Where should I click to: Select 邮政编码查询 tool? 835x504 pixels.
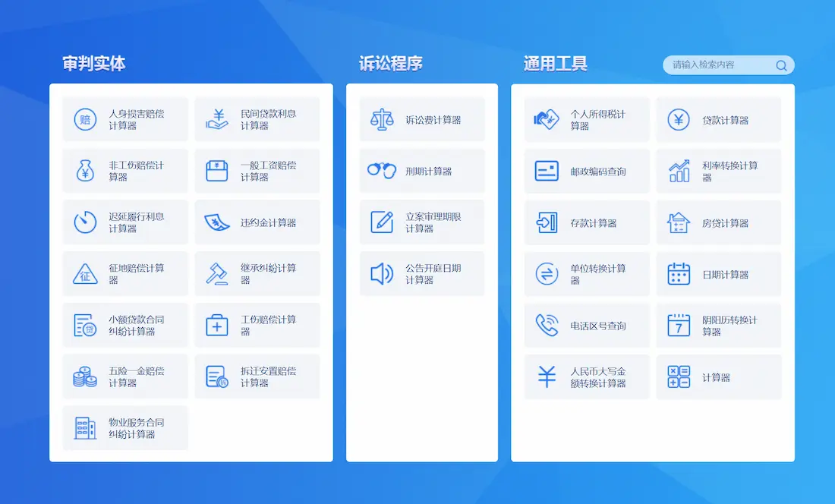pyautogui.click(x=587, y=172)
